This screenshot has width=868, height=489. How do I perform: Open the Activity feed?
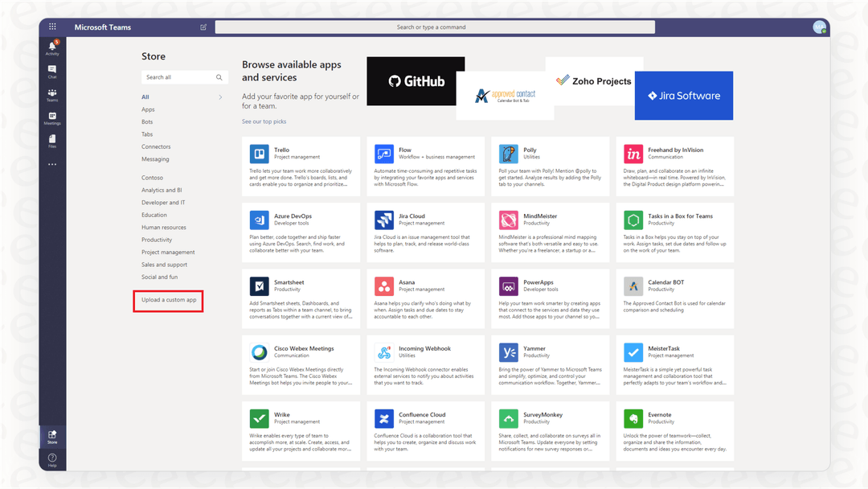tap(51, 47)
